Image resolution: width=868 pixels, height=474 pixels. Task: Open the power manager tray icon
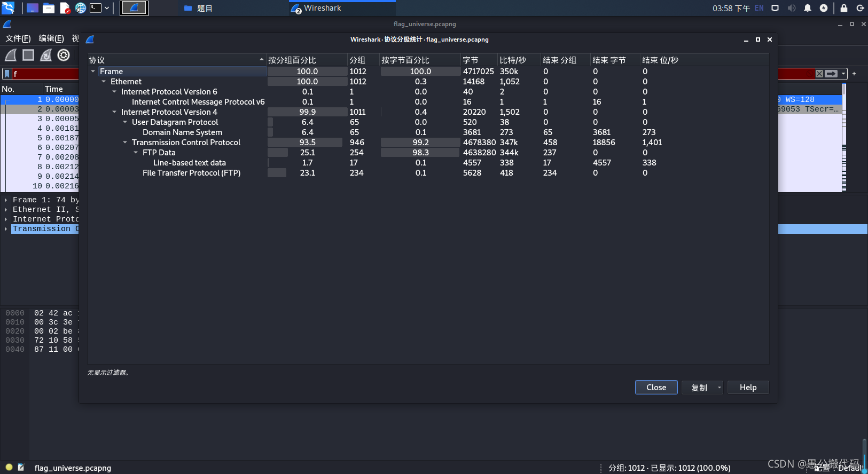pyautogui.click(x=824, y=8)
